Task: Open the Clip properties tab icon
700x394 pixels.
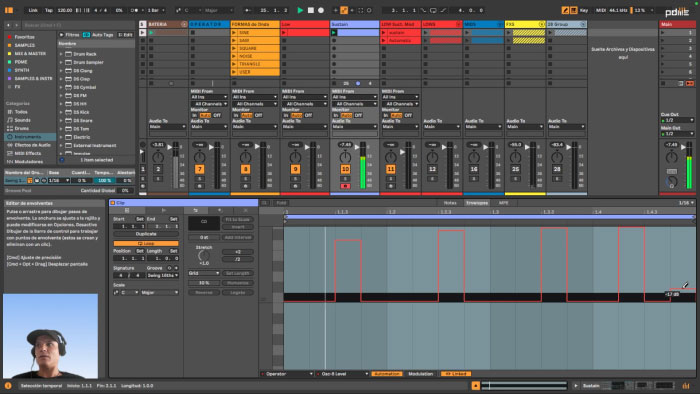Action: pyautogui.click(x=127, y=210)
